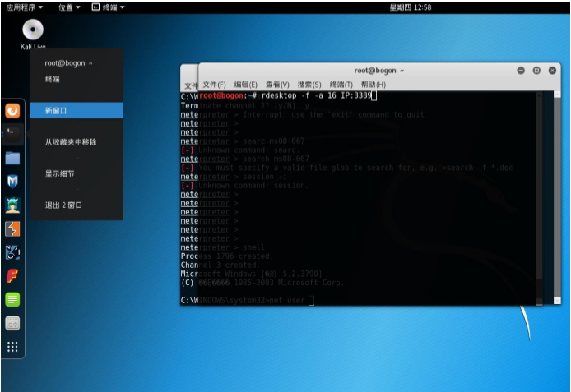Open the Files folder dock icon

pos(12,158)
